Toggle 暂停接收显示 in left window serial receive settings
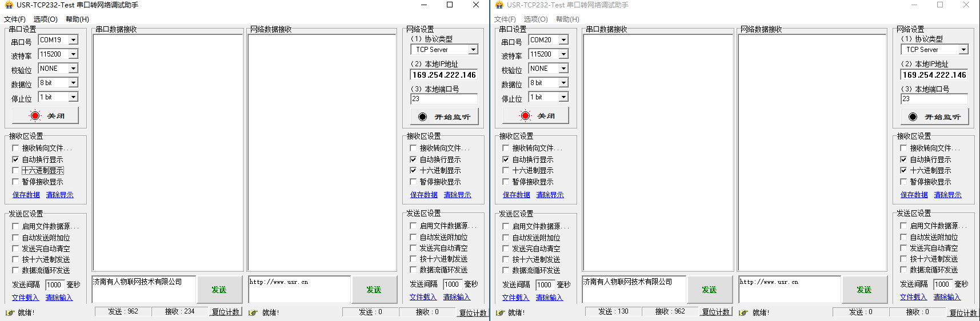The height and width of the screenshot is (321, 980). coord(15,182)
